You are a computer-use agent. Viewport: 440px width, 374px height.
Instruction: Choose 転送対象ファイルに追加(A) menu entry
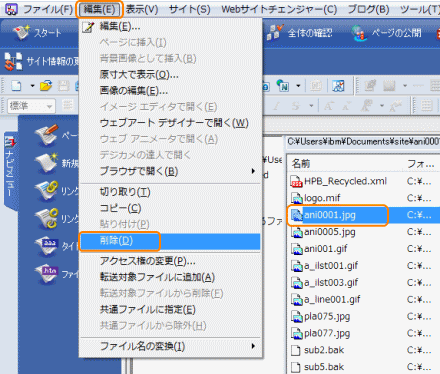tap(170, 277)
